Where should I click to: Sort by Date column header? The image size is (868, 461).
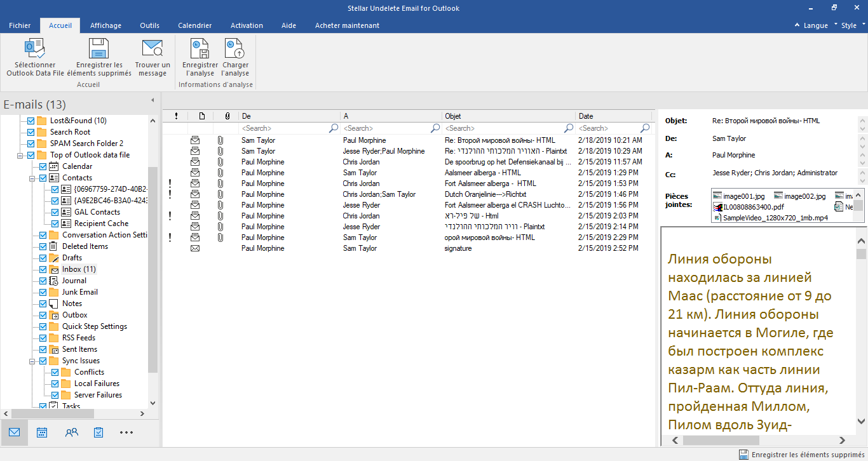pos(614,116)
